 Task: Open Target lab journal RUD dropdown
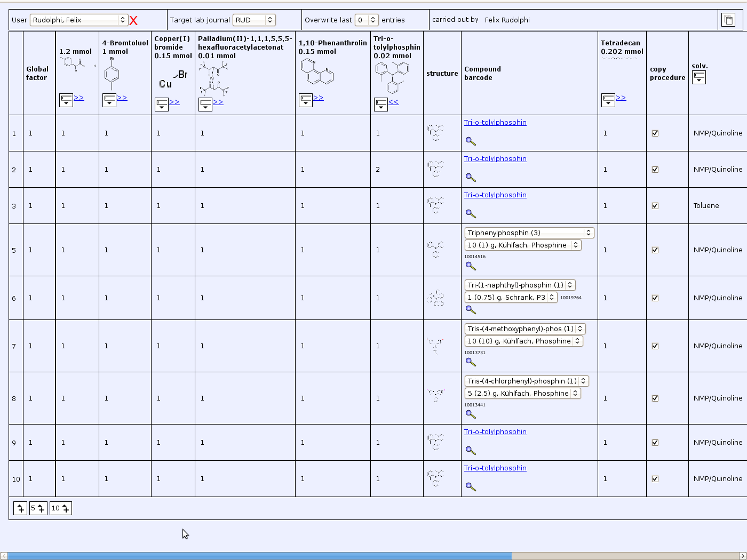tap(254, 20)
